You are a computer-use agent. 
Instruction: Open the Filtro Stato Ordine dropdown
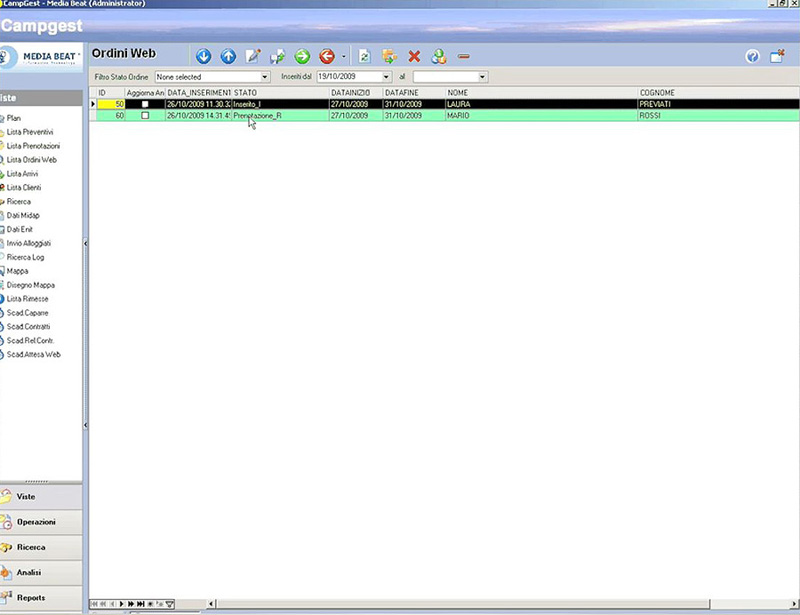click(265, 77)
